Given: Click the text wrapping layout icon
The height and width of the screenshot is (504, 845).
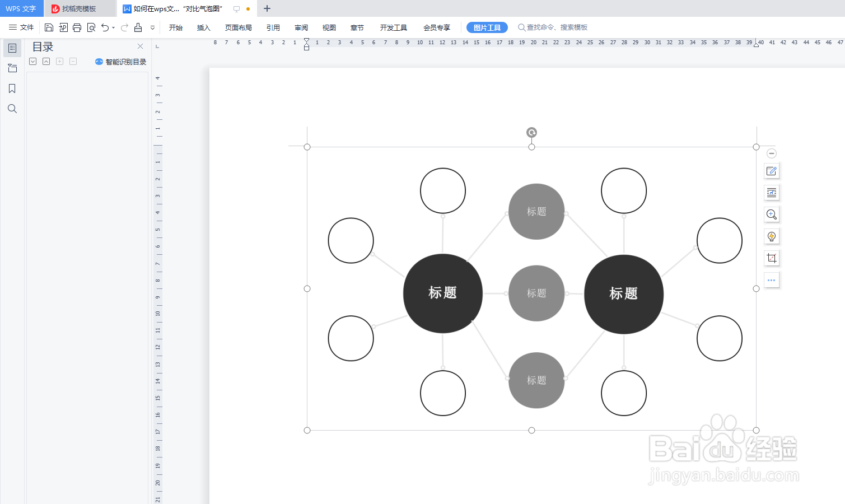Looking at the screenshot, I should coord(772,193).
